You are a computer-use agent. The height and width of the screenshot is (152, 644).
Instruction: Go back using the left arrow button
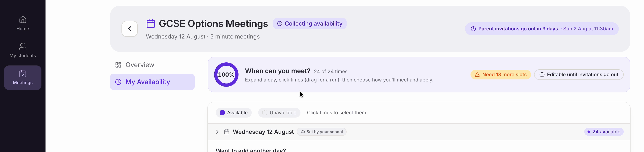(129, 29)
